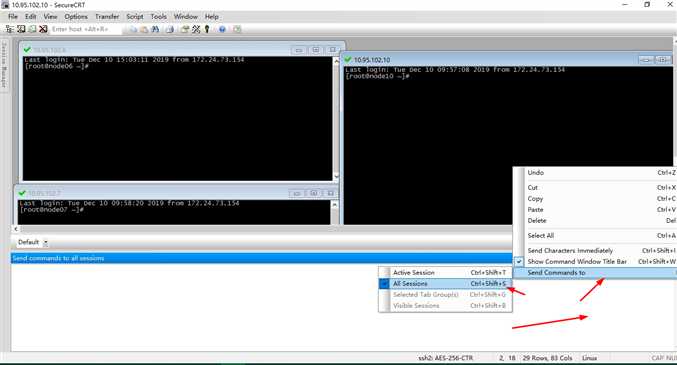The image size is (677, 365).
Task: Open the View menu
Action: 50,16
